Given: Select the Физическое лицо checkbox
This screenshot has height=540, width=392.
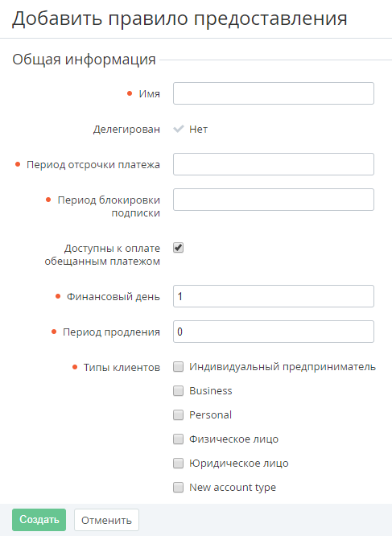Looking at the screenshot, I should point(178,439).
